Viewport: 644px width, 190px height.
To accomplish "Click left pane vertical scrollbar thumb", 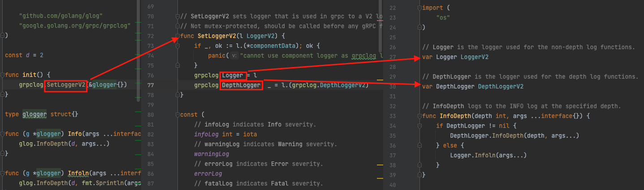I will (138, 49).
